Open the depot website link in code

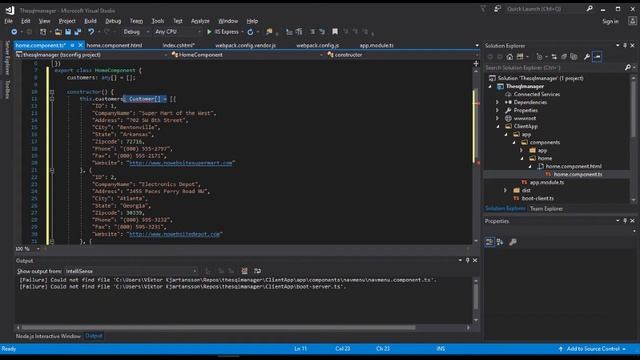pos(174,234)
